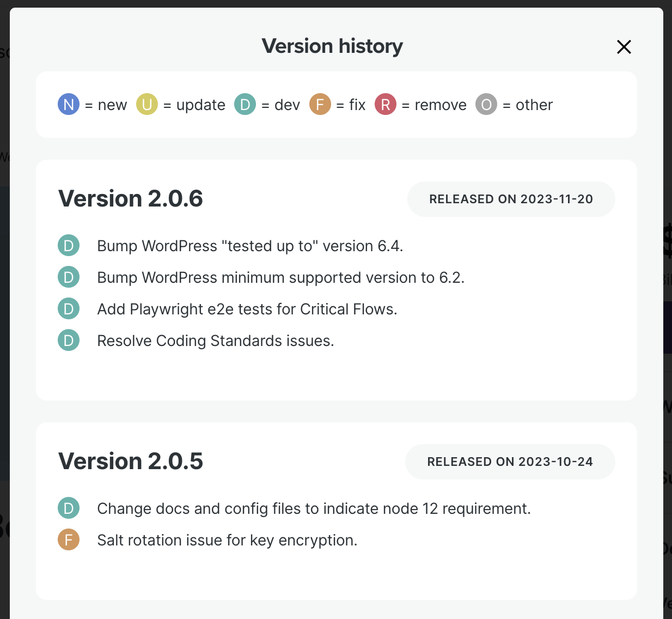Click the orange F fix legend badge

point(320,104)
